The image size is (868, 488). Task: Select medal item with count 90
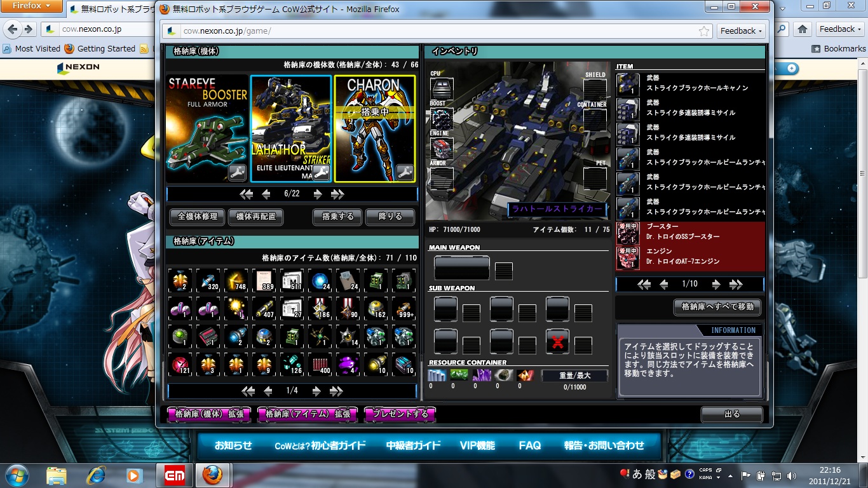click(x=348, y=308)
